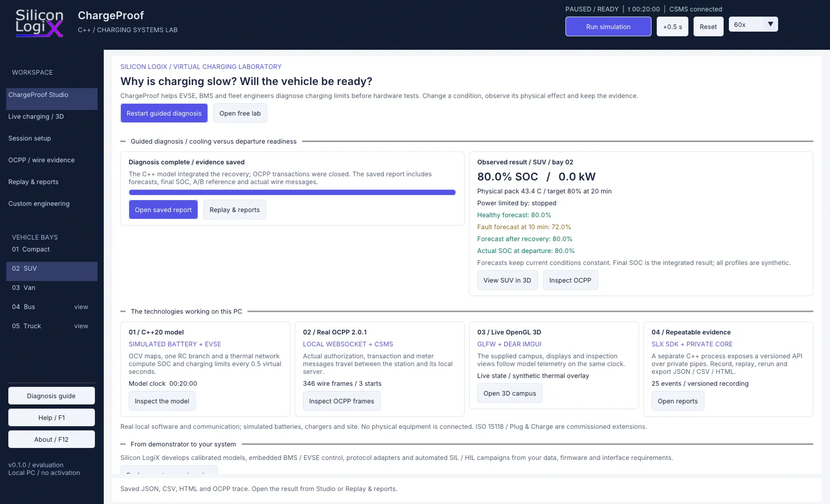Select vehicle bay 02 SUV

pyautogui.click(x=52, y=271)
